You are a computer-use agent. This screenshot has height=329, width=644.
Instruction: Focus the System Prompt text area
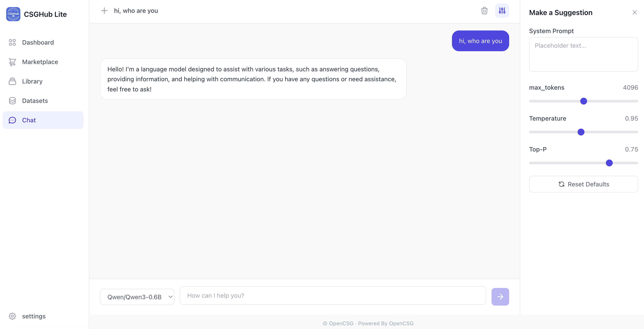pyautogui.click(x=583, y=54)
